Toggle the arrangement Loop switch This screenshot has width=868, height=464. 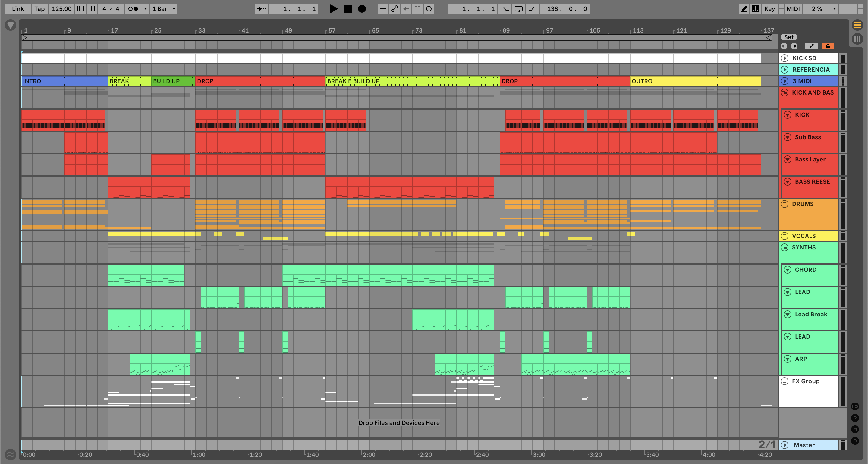point(519,9)
